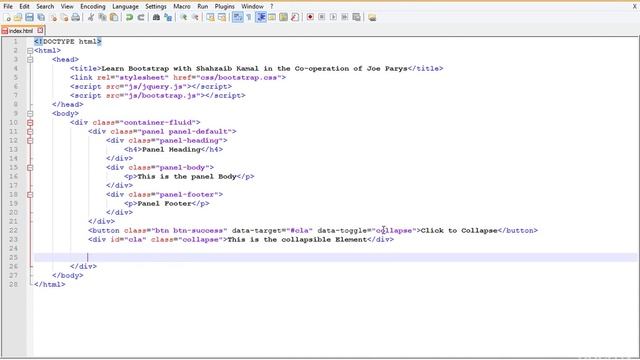The width and height of the screenshot is (640, 360).
Task: Collapse the panel-footer div fold on line 18
Action: click(30, 195)
